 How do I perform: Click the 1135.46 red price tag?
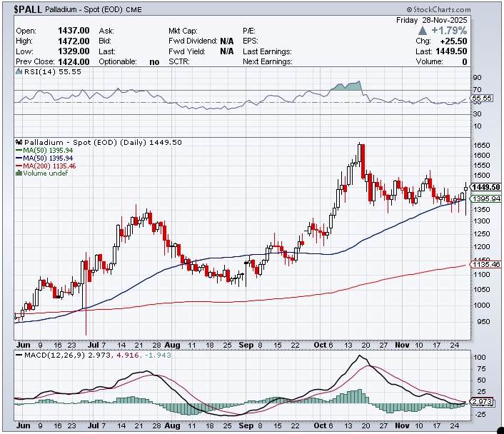(485, 265)
